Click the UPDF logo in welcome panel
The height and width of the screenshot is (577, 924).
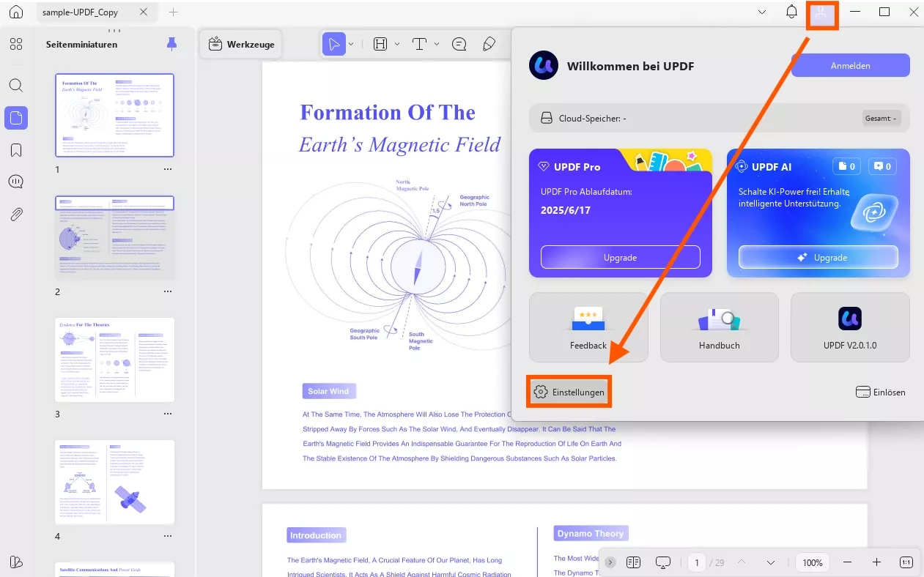coord(543,66)
